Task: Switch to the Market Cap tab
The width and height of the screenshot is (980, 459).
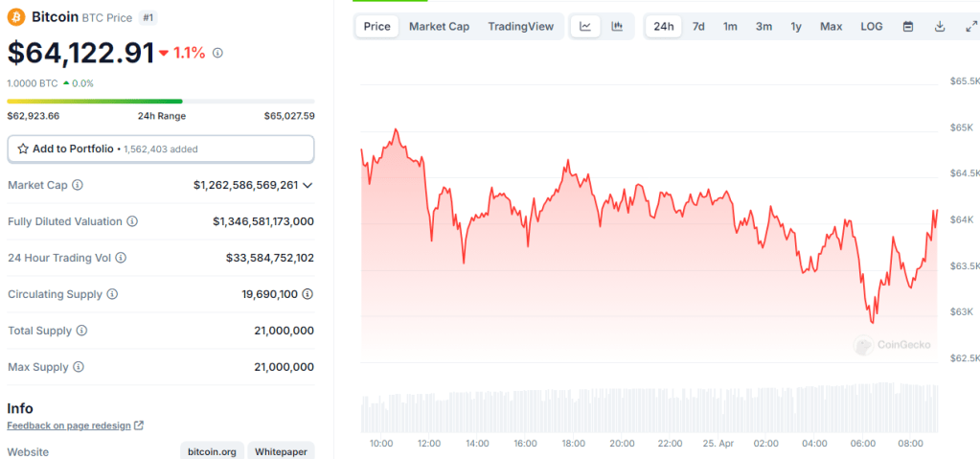Action: [x=439, y=26]
